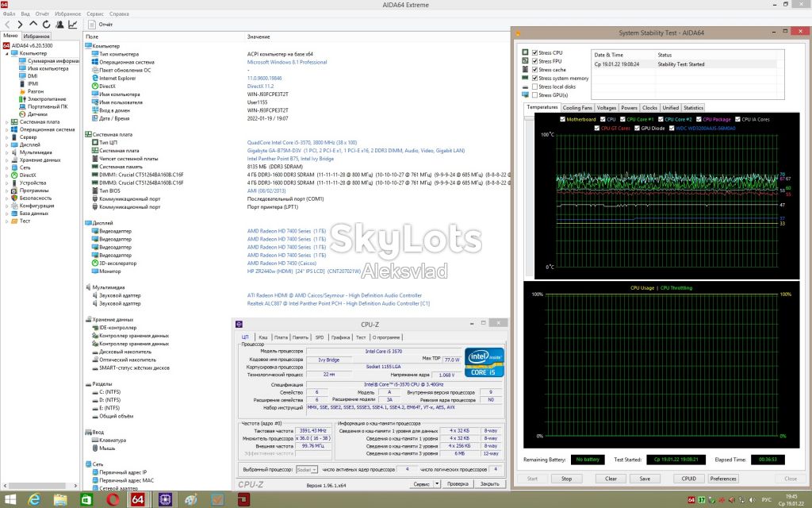Expand Сервер tree node

coord(6,137)
